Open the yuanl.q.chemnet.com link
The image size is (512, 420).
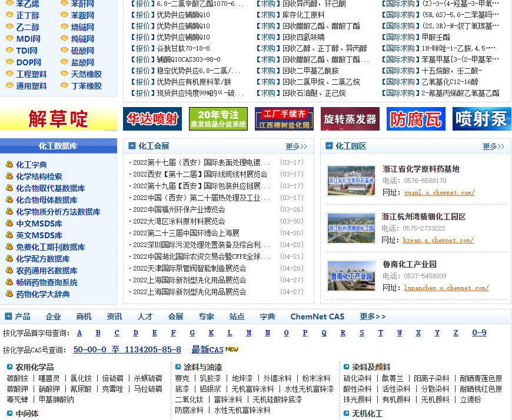click(x=439, y=193)
